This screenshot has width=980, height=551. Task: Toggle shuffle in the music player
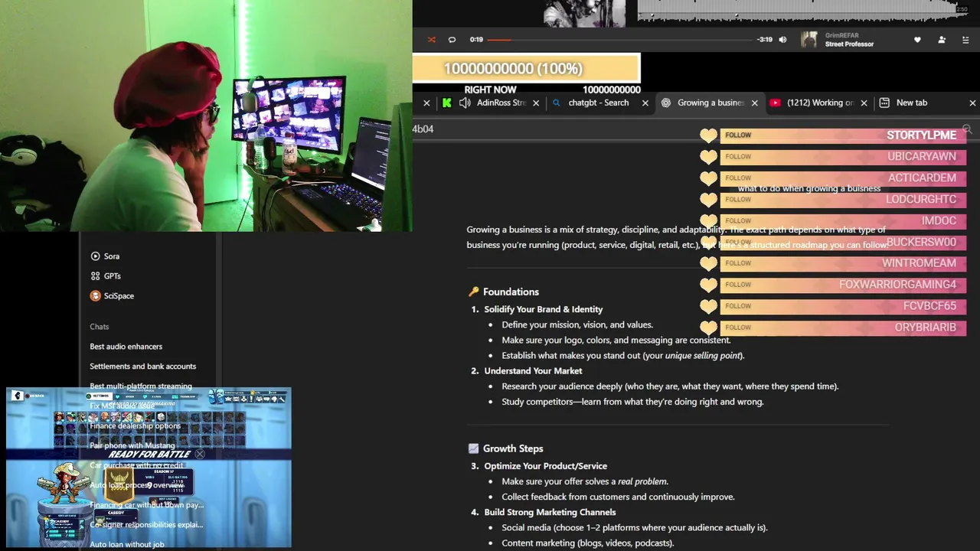(x=431, y=40)
